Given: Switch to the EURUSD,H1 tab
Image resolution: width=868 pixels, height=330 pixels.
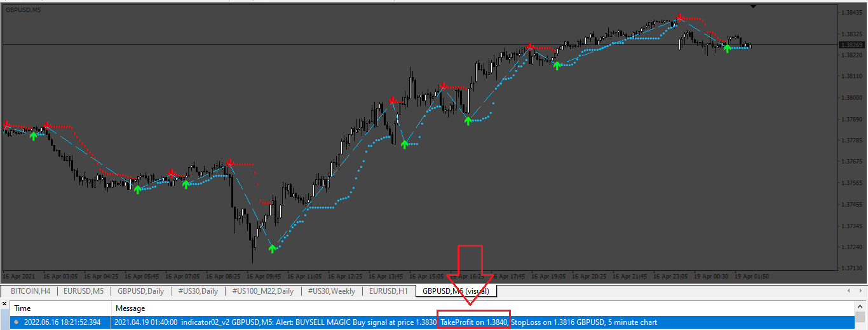Looking at the screenshot, I should coord(389,291).
